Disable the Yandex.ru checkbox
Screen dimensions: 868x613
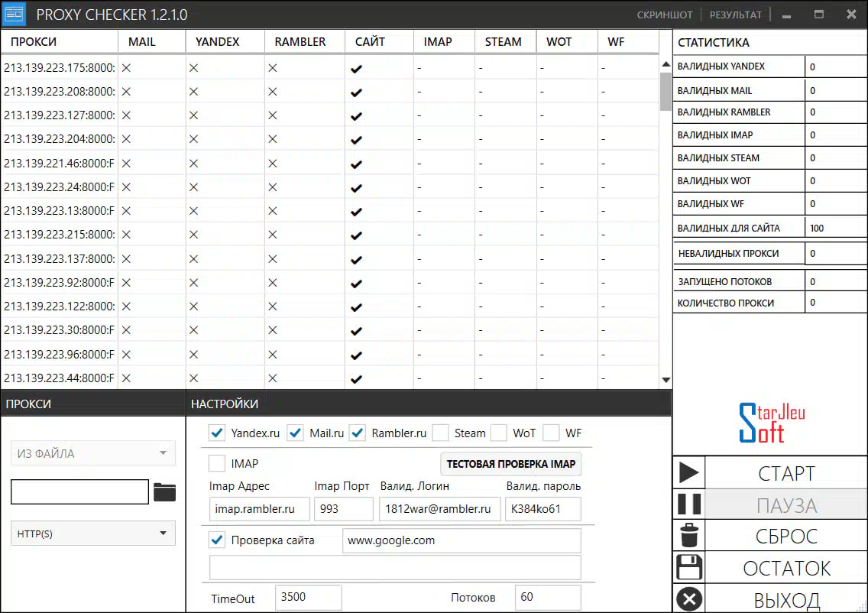point(217,433)
